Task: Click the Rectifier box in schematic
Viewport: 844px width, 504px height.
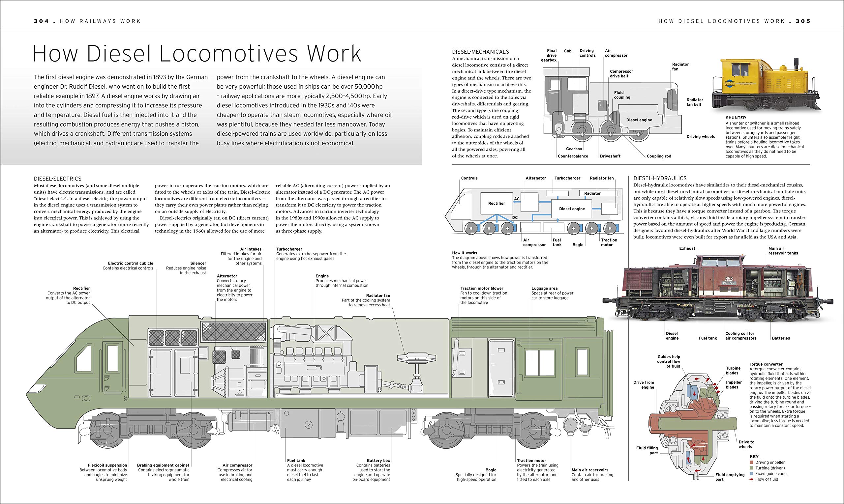Action: tap(496, 204)
